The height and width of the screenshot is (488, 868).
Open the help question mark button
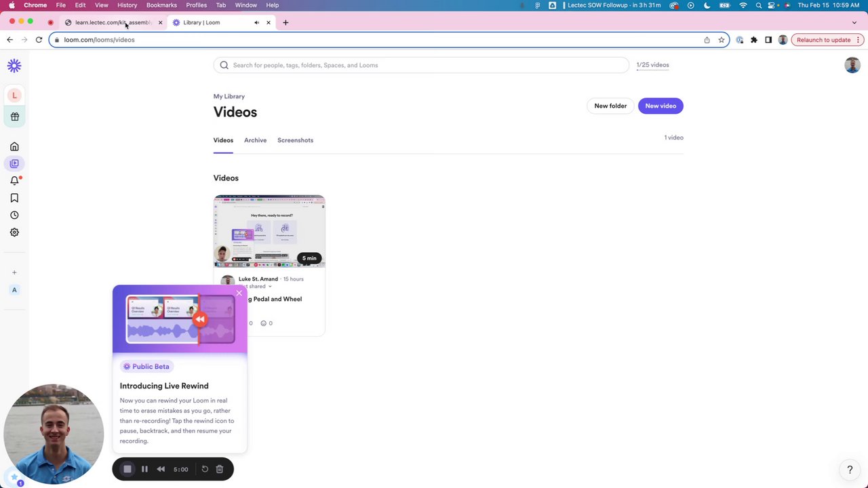tap(850, 469)
